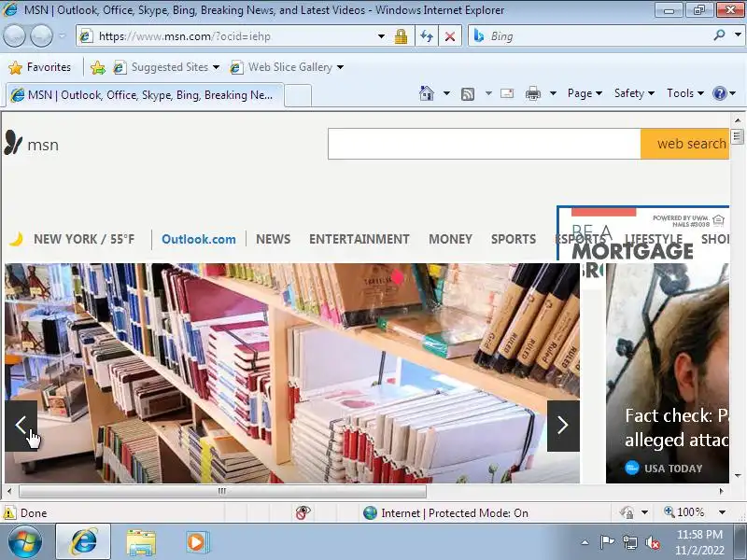Click Internet Explorer taskbar icon
Screen dimensions: 747x560
83,541
